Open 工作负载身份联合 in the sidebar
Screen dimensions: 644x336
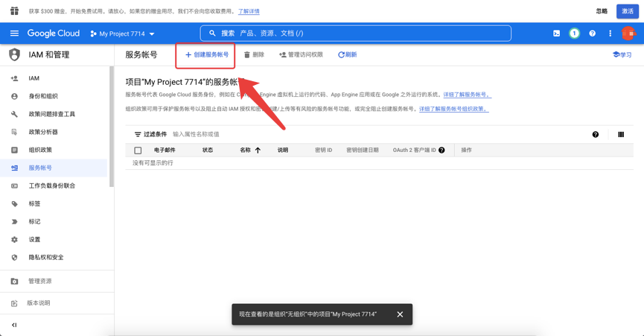click(x=54, y=186)
